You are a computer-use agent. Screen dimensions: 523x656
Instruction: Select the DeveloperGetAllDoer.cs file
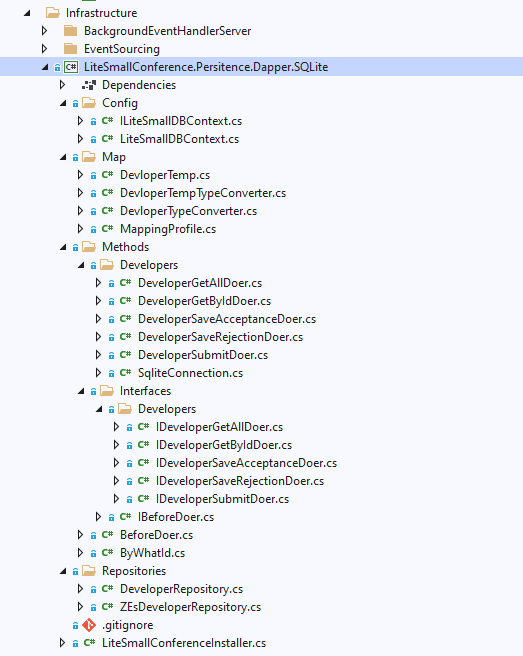pos(200,283)
